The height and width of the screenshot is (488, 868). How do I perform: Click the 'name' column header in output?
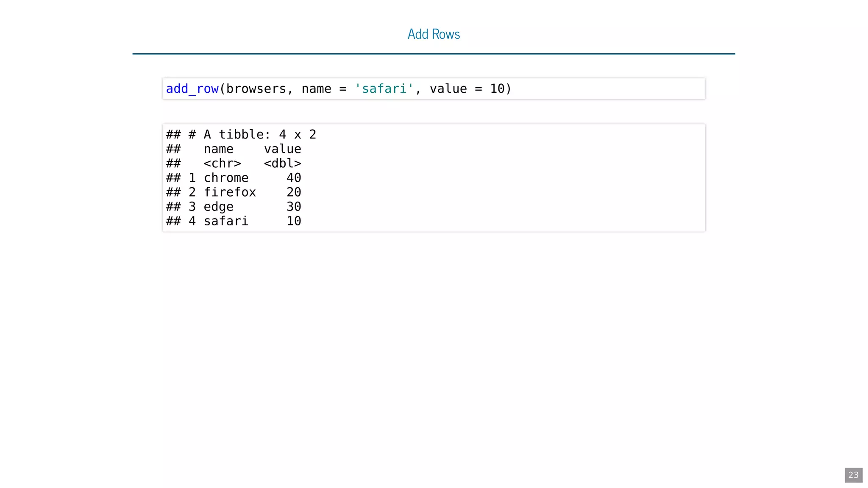[x=218, y=149]
